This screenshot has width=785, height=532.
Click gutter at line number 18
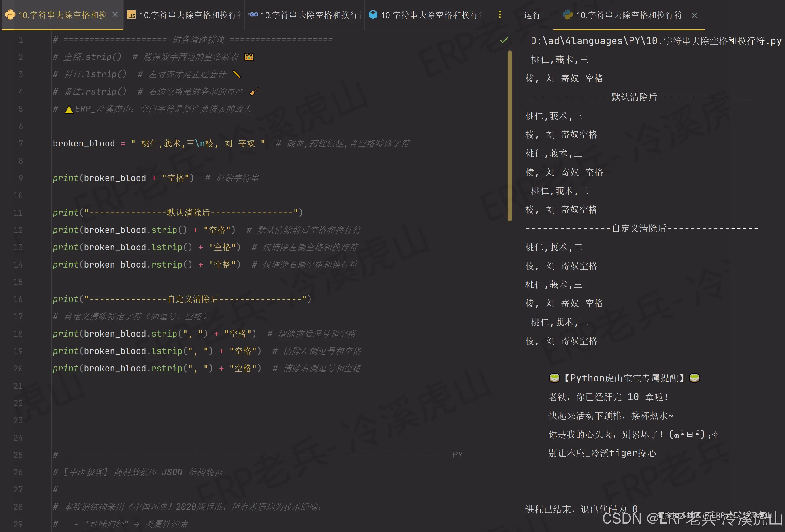[x=18, y=334]
